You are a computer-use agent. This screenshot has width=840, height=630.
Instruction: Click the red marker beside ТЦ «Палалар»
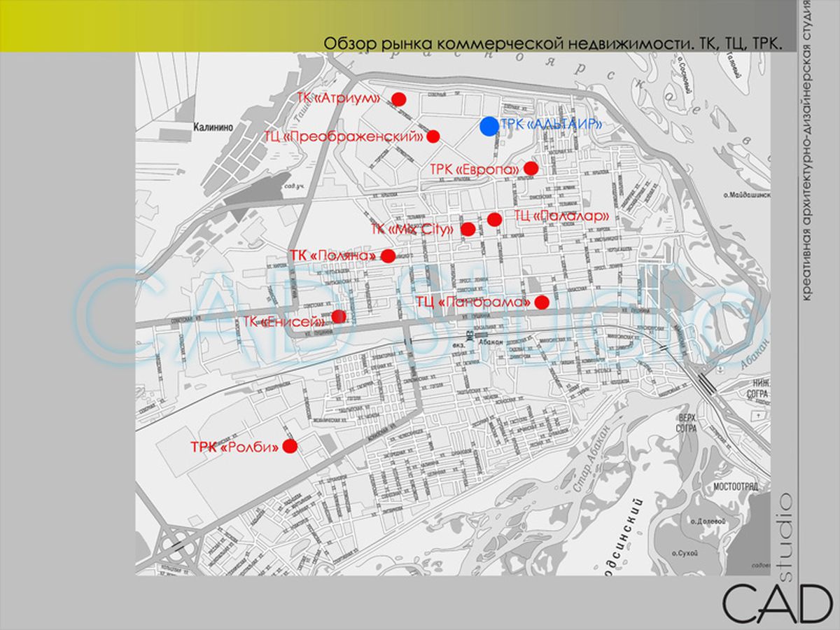click(494, 219)
